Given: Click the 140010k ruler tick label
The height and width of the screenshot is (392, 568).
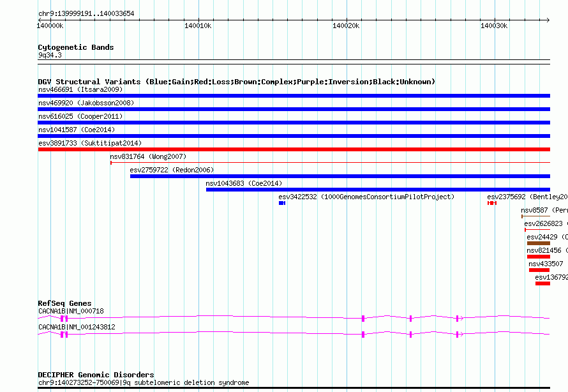Looking at the screenshot, I should coord(198,26).
